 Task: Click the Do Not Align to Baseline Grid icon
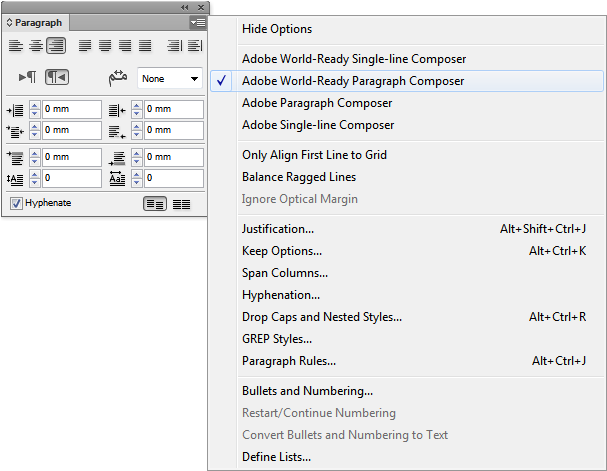point(155,204)
